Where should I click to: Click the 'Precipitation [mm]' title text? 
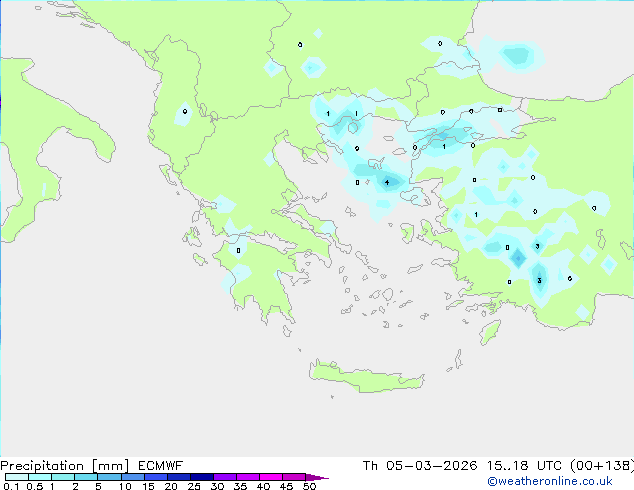click(65, 466)
